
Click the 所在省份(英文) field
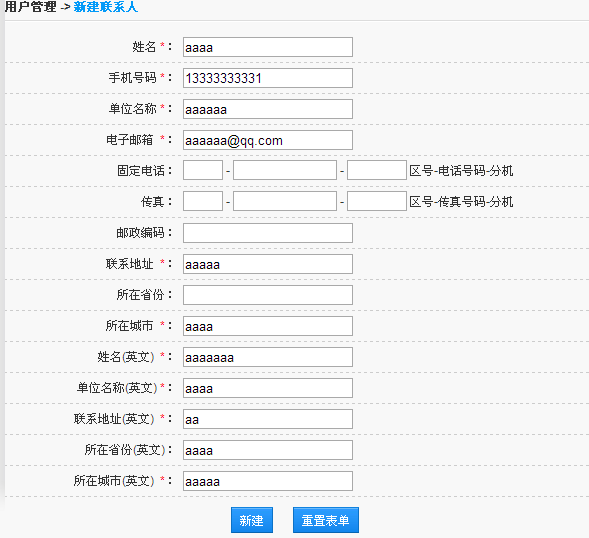(268, 450)
